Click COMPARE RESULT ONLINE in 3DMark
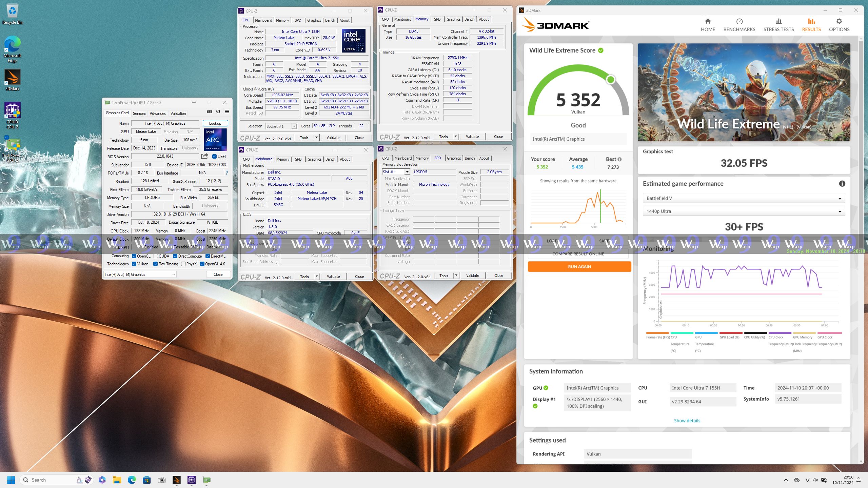868x488 pixels. [x=578, y=254]
